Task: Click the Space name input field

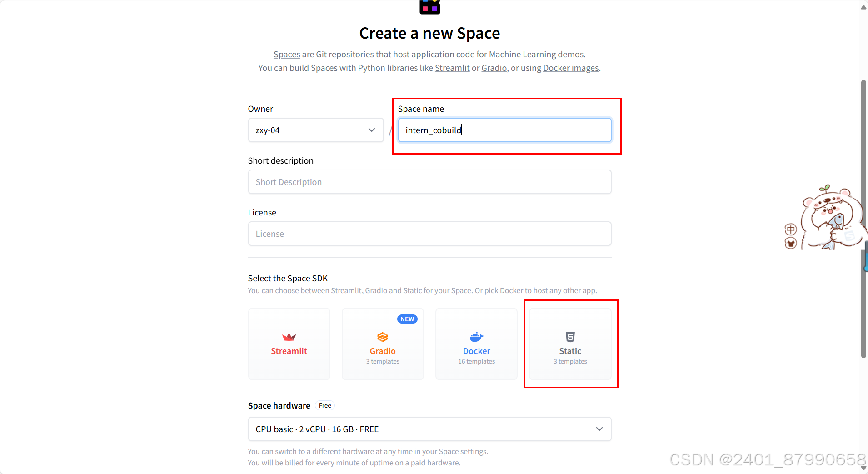Action: coord(504,130)
